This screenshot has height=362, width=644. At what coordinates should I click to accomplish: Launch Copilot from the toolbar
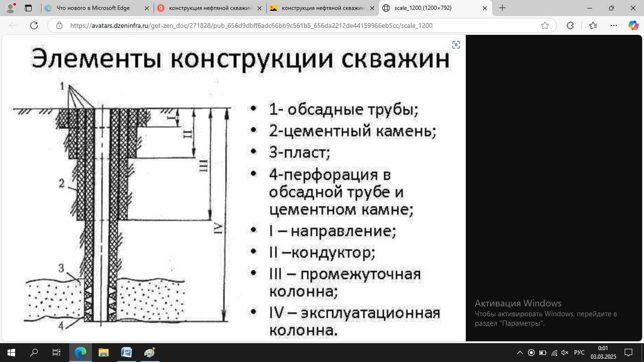coord(633,25)
